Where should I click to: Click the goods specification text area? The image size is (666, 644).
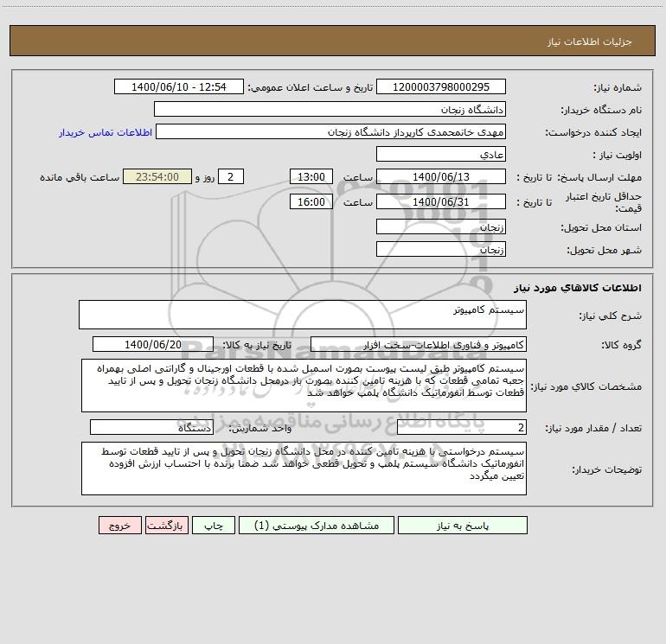[x=304, y=386]
